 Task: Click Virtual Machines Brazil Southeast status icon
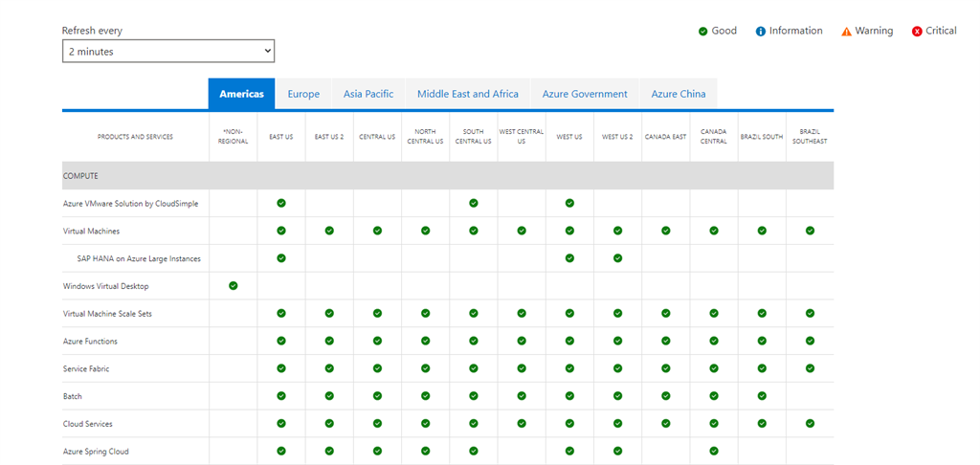810,231
